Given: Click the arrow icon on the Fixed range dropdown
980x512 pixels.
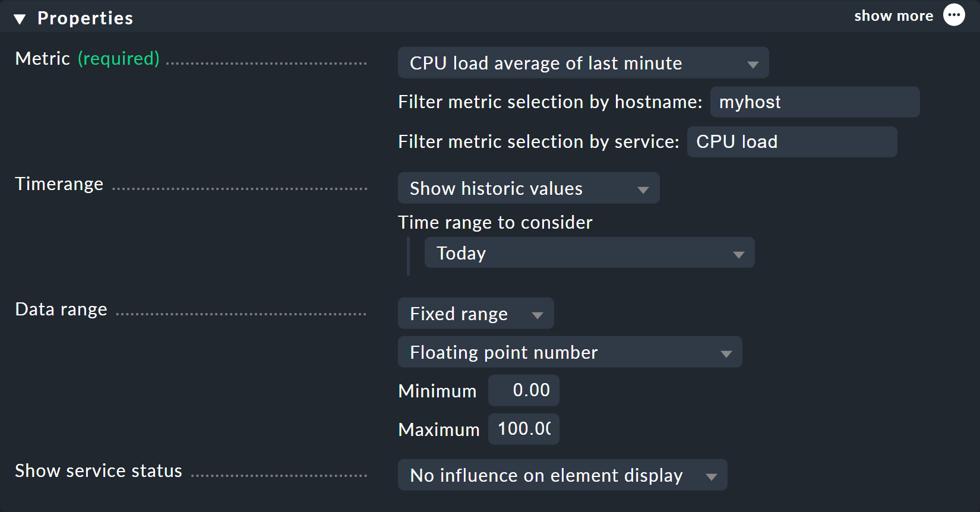Looking at the screenshot, I should 538,315.
